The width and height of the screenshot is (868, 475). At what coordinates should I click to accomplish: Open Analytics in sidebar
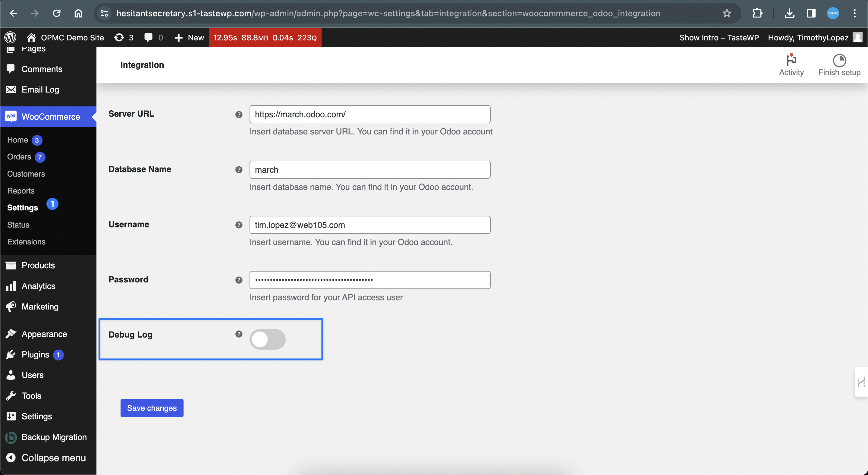coord(48,286)
